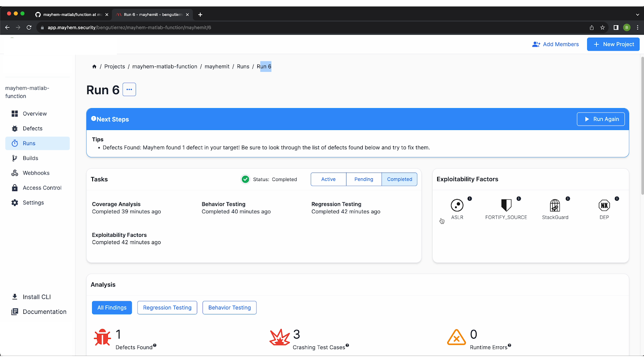Click the green Completed status checkmark
Screen dimensions: 644x362
click(x=245, y=179)
